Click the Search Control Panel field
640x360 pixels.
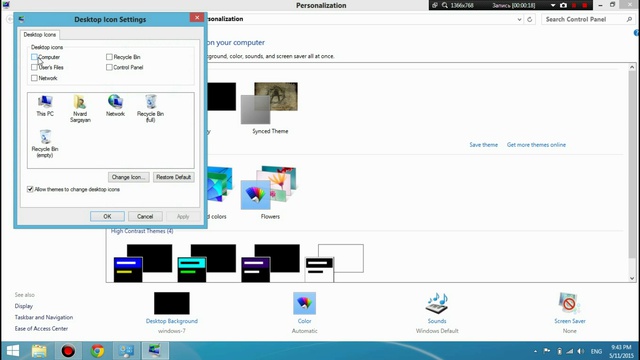(x=588, y=19)
